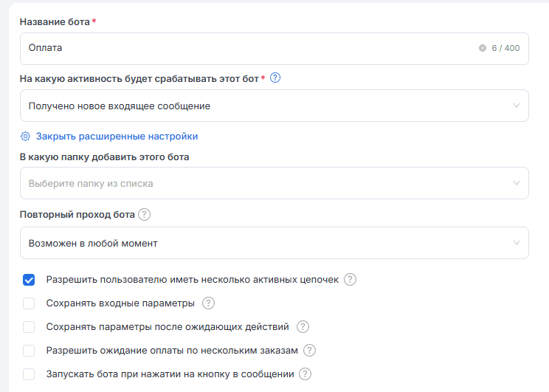Click the gear icon for advanced settings
The height and width of the screenshot is (392, 549).
click(x=25, y=137)
